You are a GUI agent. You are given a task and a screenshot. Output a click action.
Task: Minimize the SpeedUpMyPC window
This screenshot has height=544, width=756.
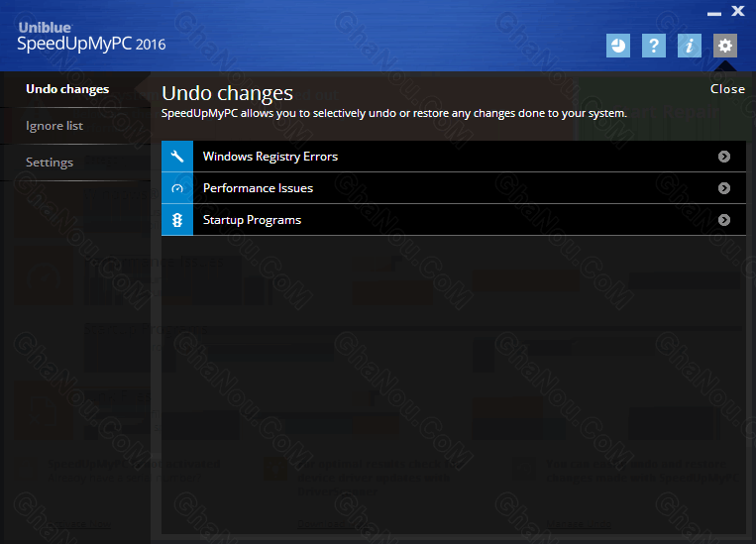[x=714, y=14]
